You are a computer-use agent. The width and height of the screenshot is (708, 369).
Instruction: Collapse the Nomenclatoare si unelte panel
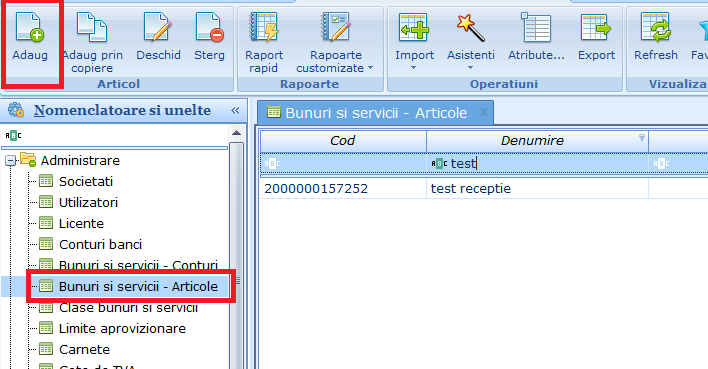pos(235,110)
